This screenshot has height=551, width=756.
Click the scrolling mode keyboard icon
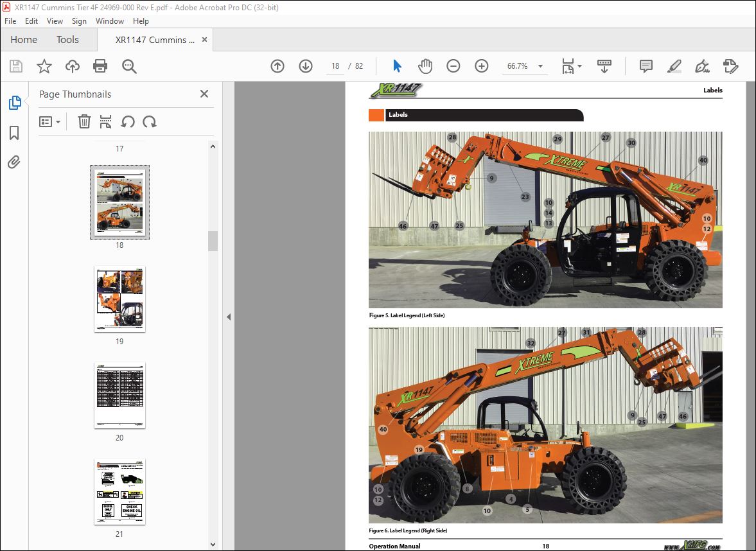(604, 66)
